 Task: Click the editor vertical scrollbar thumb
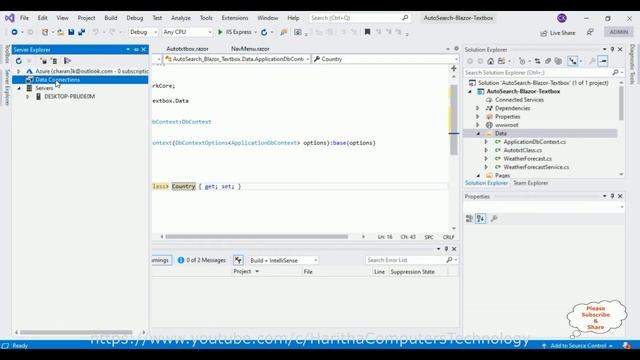[x=453, y=120]
